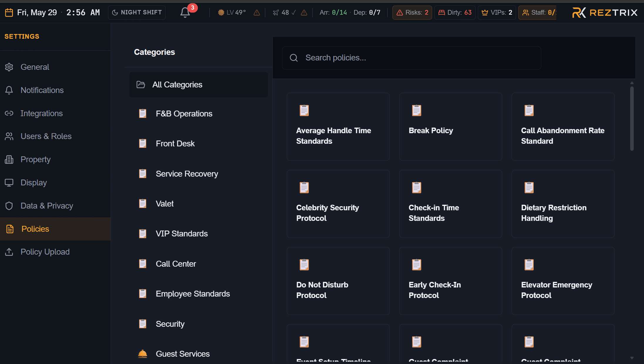Click the Dep: 0/7 departures counter

[367, 13]
